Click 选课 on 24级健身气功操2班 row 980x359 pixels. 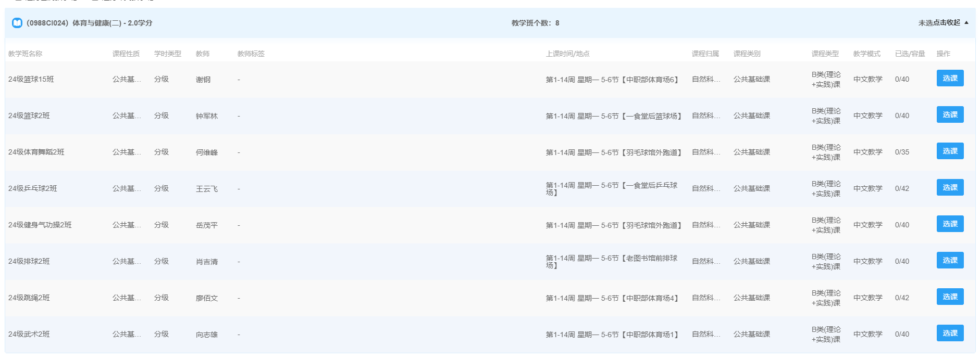(949, 224)
